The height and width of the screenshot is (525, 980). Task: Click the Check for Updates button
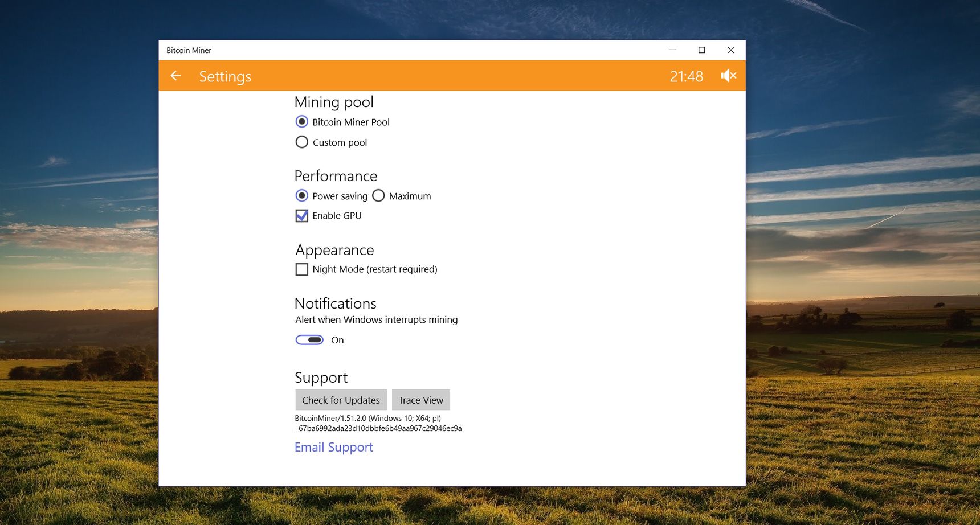point(341,400)
